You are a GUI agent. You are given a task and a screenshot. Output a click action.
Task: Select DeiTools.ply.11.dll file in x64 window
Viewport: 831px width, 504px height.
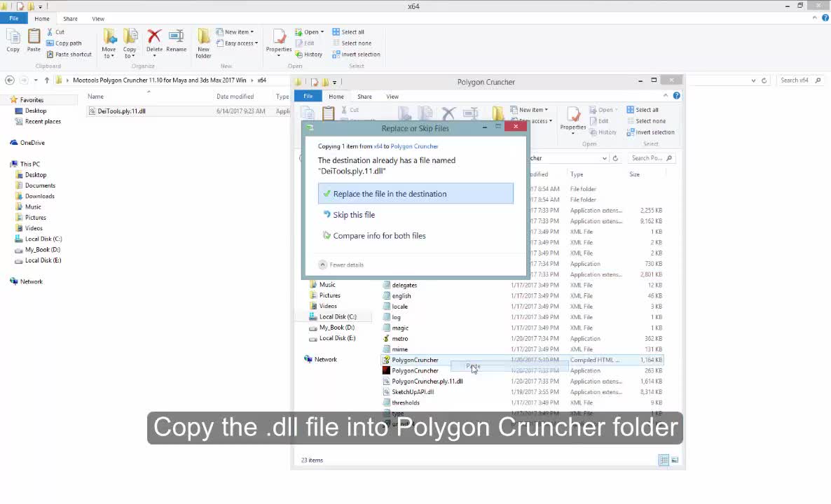[121, 111]
